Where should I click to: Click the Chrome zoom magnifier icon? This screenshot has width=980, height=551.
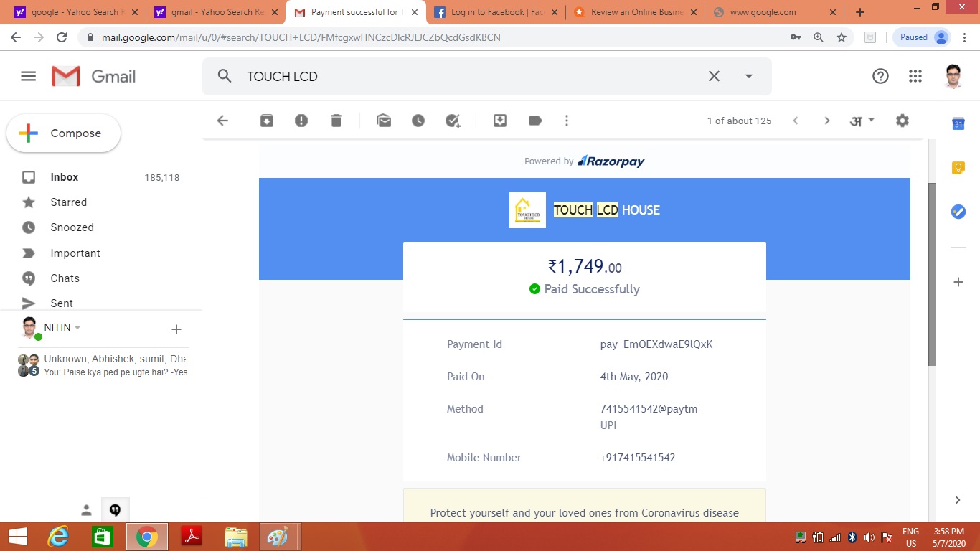pyautogui.click(x=819, y=37)
